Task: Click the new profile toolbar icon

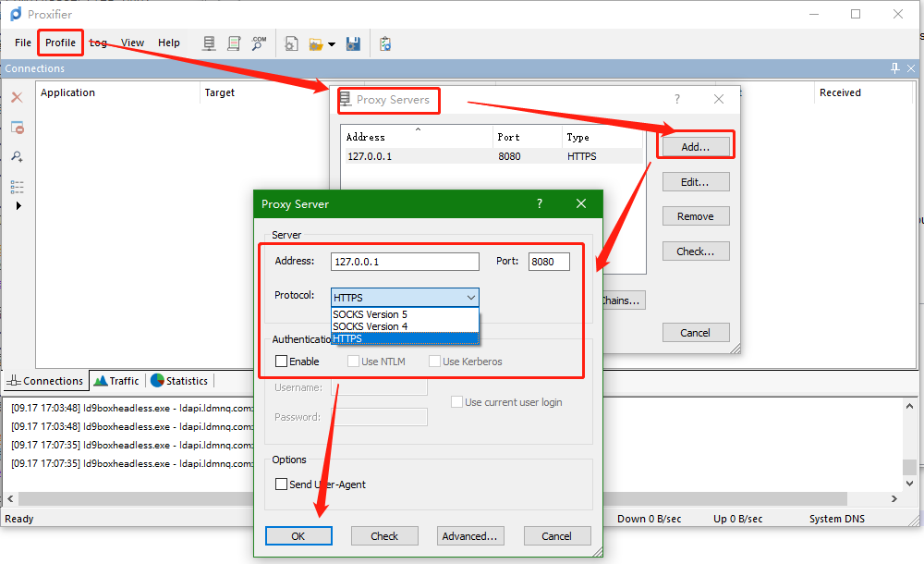Action: tap(291, 43)
